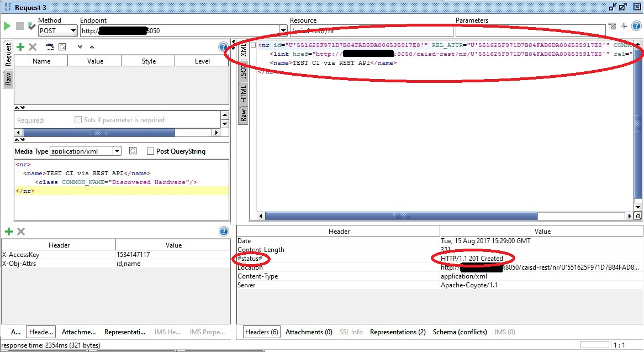Click the corner icon below the response vertical scrollbar
This screenshot has width=644, height=352.
tap(638, 216)
